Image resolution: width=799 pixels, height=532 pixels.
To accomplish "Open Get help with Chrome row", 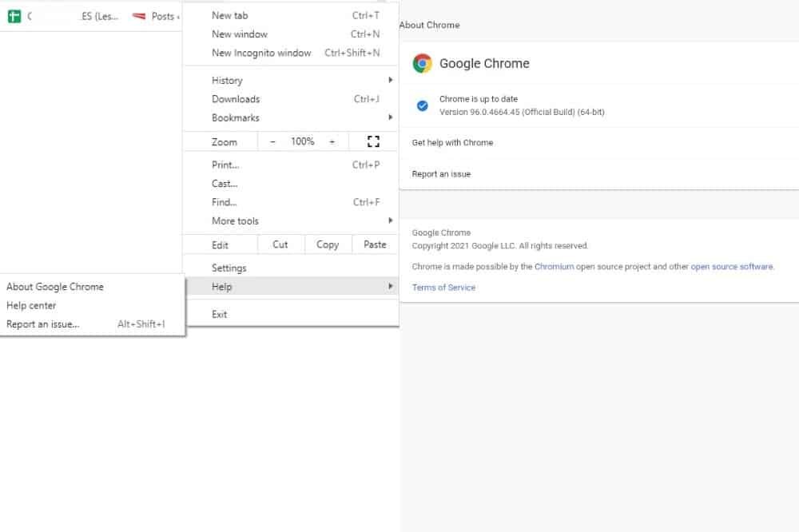I will click(x=599, y=143).
